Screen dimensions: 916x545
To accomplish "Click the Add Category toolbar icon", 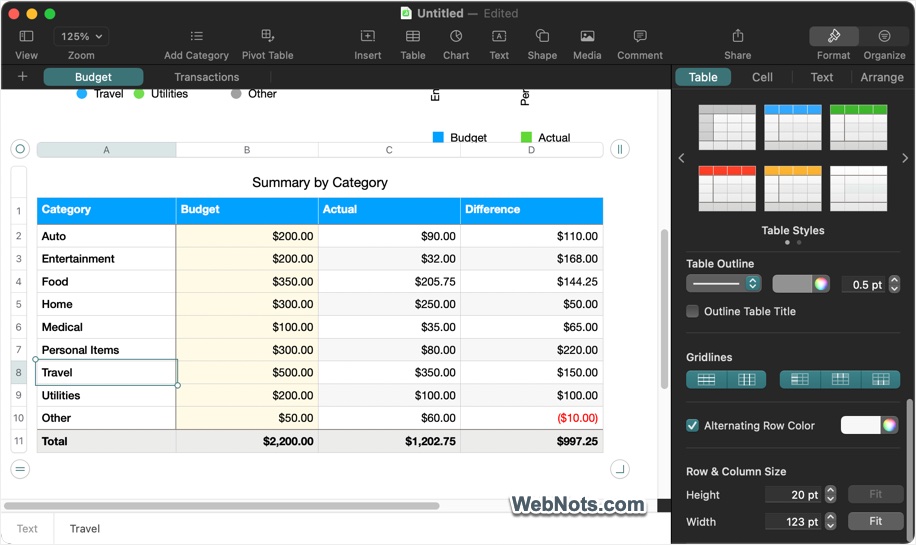I will 196,36.
